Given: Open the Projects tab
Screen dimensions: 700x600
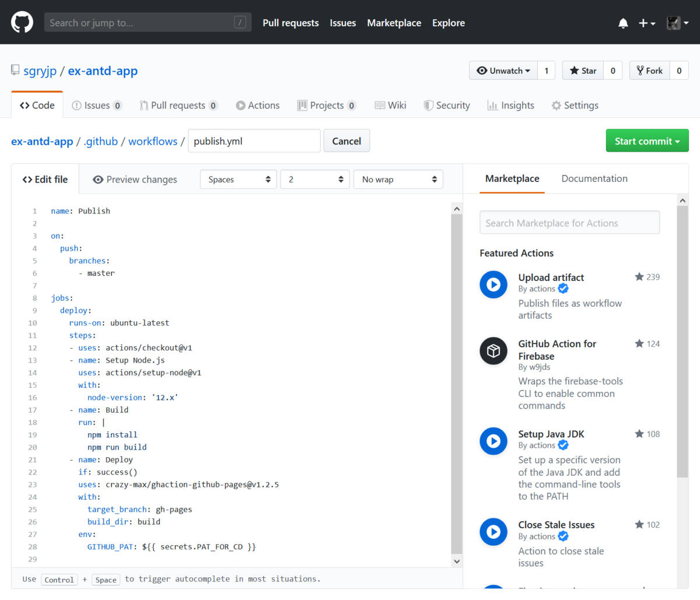Looking at the screenshot, I should point(327,106).
